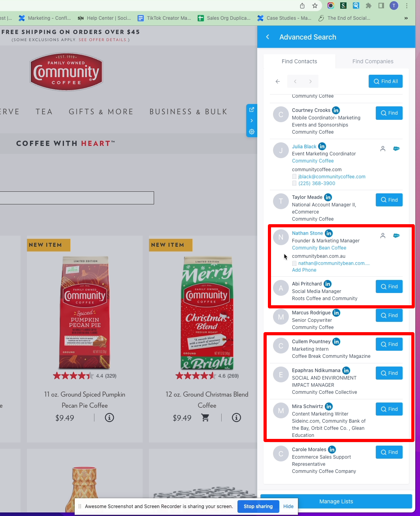This screenshot has width=420, height=516.
Task: Click the Salesforce cloud icon for Julia Black
Action: [396, 149]
